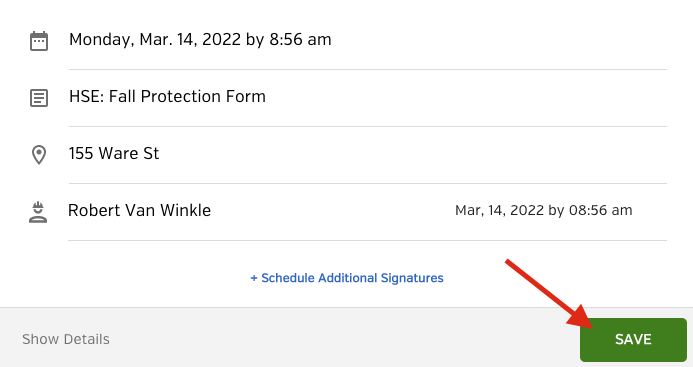The image size is (693, 367).
Task: Click the surname Winkle in signer row
Action: 185,210
